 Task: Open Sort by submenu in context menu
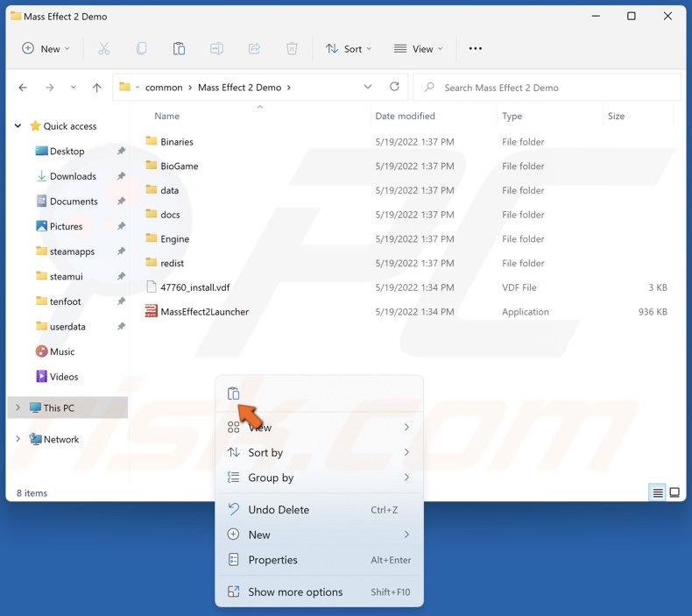coord(319,452)
